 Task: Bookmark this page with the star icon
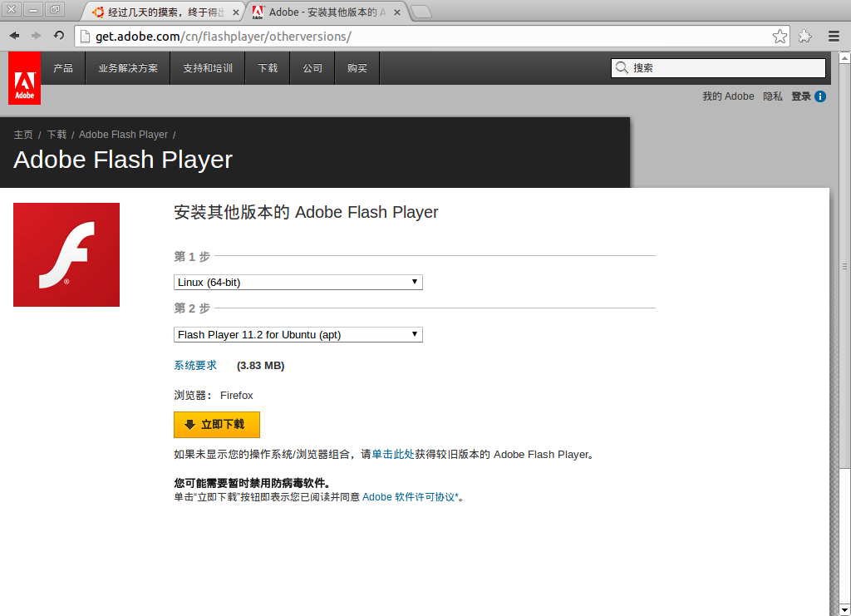click(x=780, y=37)
